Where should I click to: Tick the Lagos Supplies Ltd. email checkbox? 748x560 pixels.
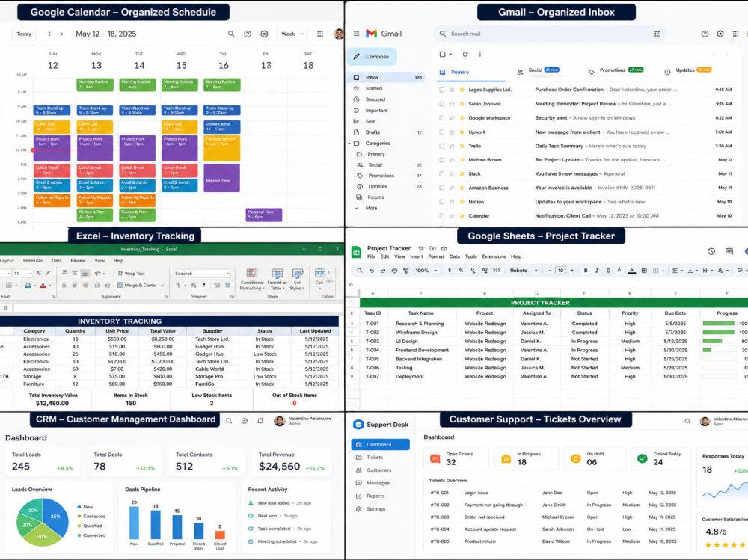pos(442,90)
